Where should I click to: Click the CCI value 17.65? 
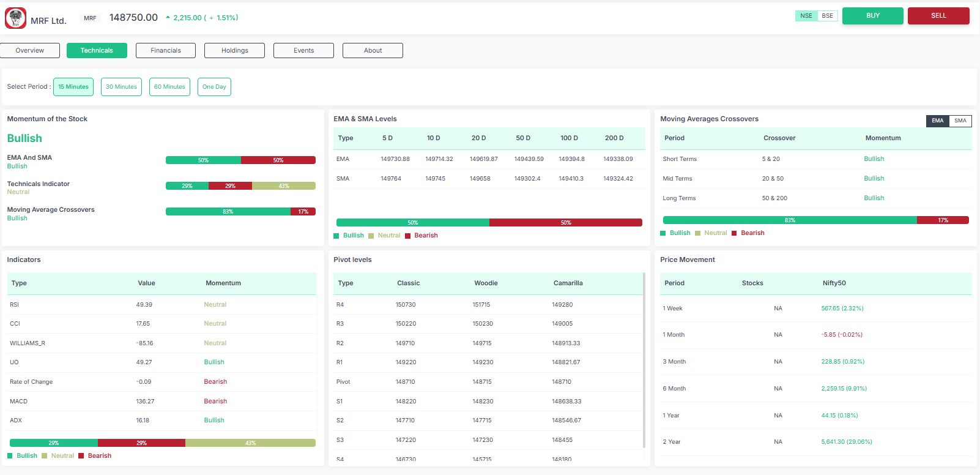(x=143, y=324)
